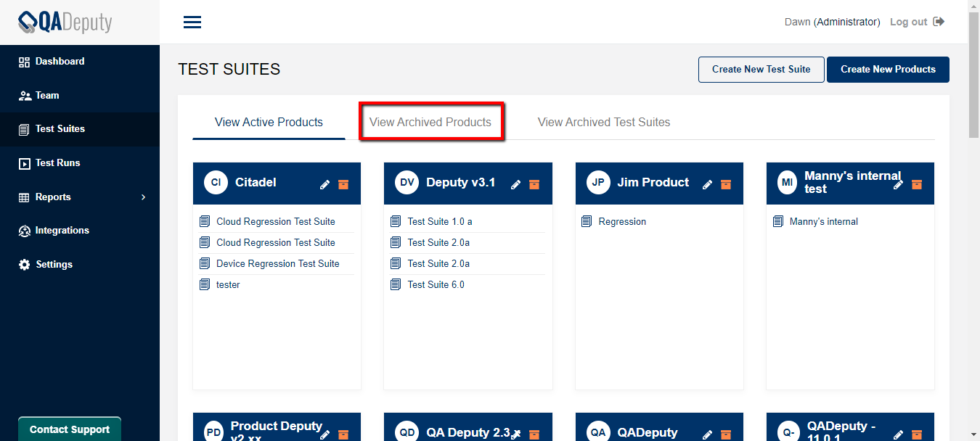Edit the Jim Product card

708,184
